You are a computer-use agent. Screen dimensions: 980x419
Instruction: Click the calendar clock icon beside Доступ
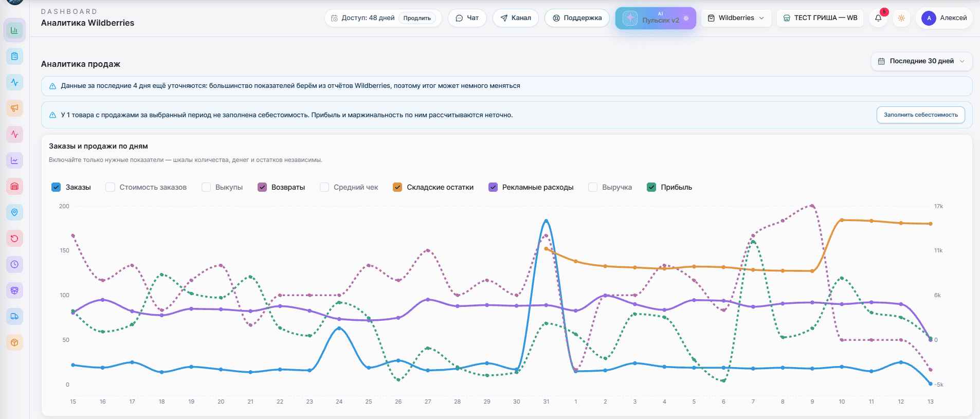pos(335,18)
